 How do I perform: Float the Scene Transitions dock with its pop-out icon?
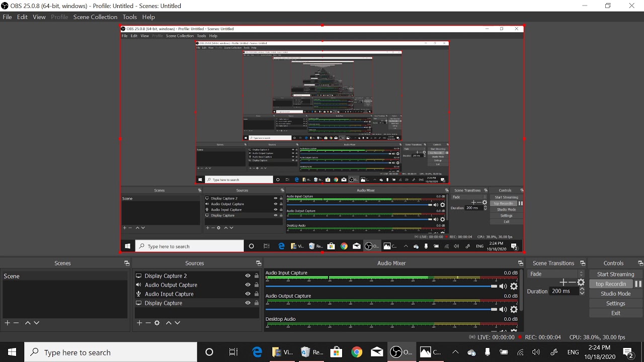[x=583, y=263]
